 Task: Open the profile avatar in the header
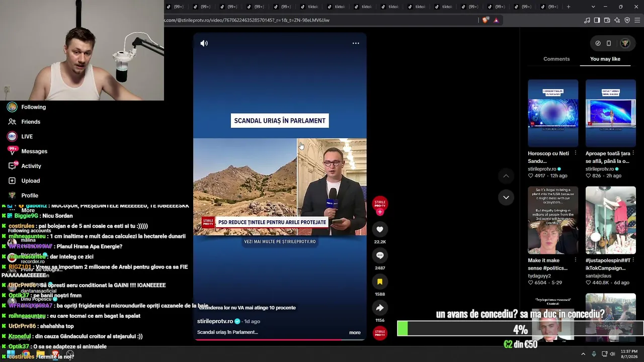(x=625, y=43)
